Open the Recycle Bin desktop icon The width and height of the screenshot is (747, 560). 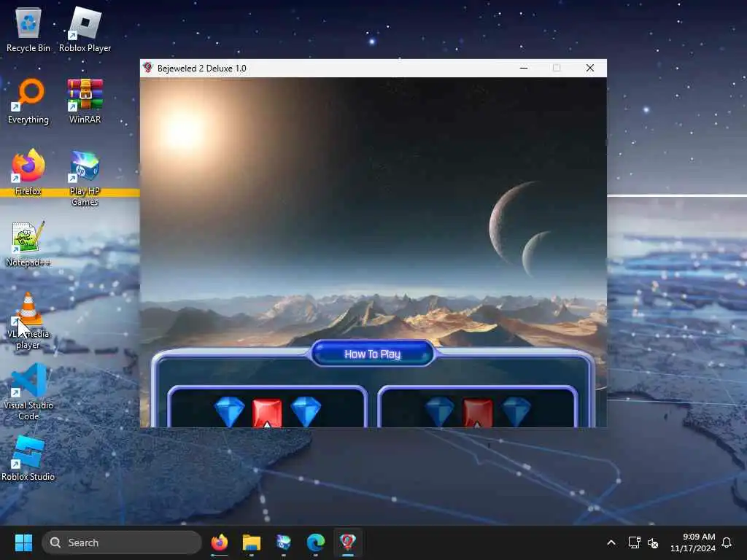[28, 29]
